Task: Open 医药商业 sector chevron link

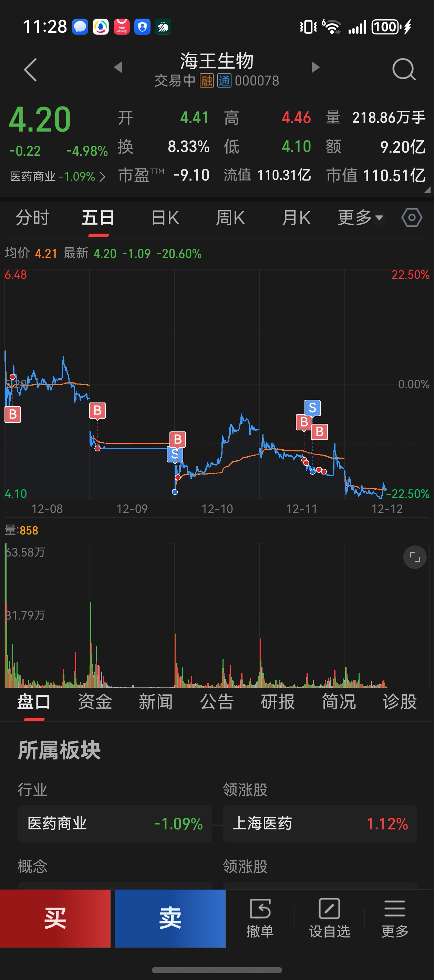Action: [58, 176]
